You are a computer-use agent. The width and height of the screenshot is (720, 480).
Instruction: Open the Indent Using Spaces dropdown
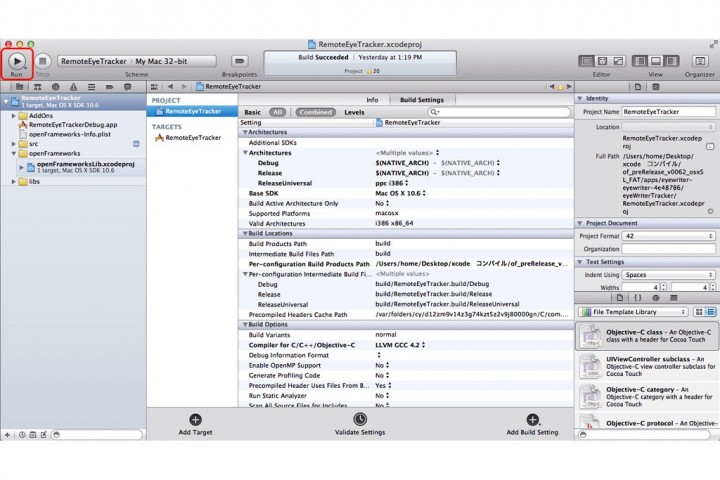point(667,274)
